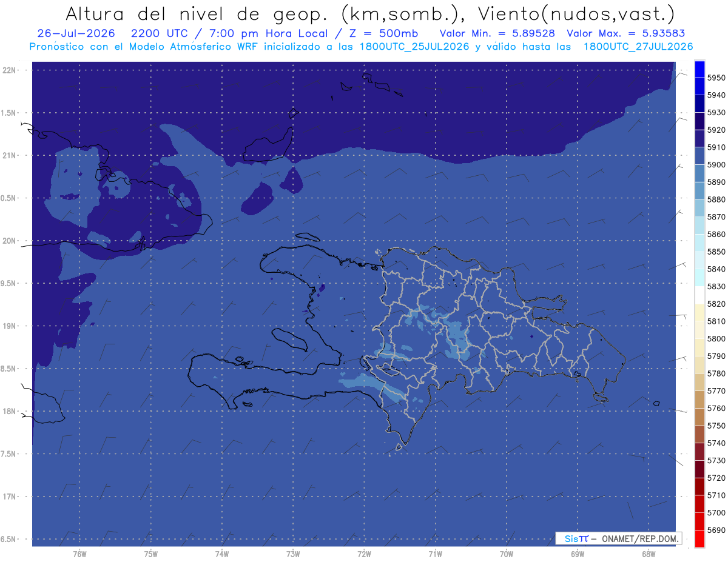The image size is (728, 562).
Task: Click the '20N' latitude label
Action: pyautogui.click(x=10, y=241)
